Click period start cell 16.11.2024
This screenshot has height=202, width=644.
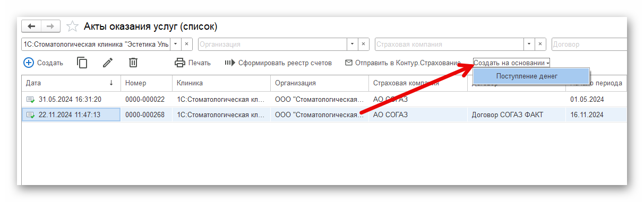[596, 115]
